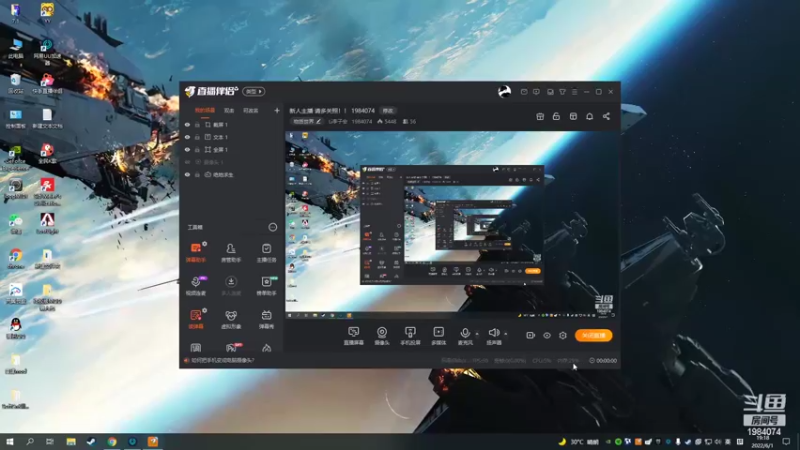The width and height of the screenshot is (800, 450).
Task: Expand the microphone device arrow
Action: (477, 334)
